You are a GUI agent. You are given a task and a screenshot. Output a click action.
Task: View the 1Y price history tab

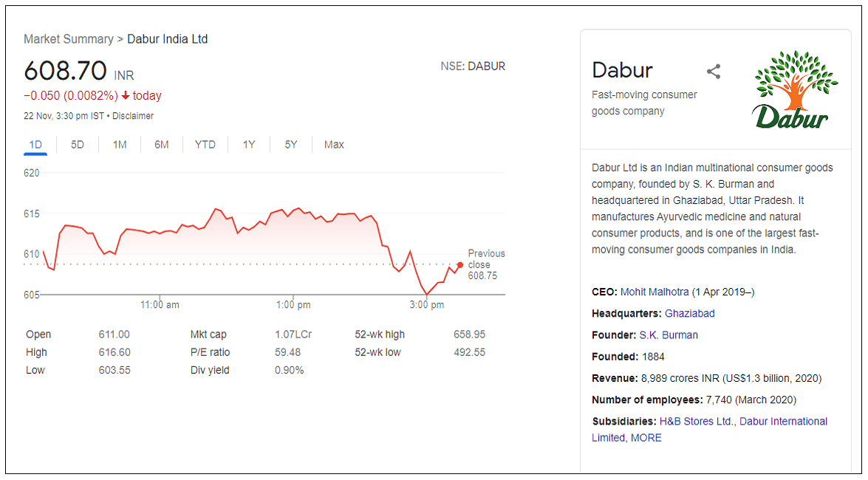click(x=249, y=145)
